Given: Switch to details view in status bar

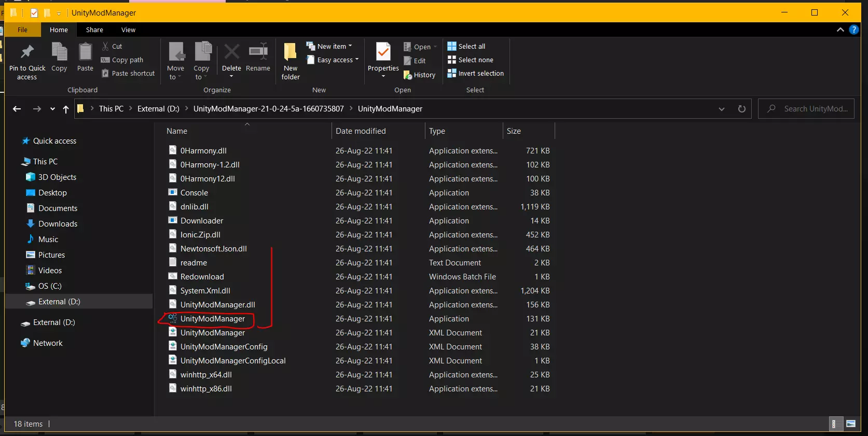Looking at the screenshot, I should tap(834, 424).
